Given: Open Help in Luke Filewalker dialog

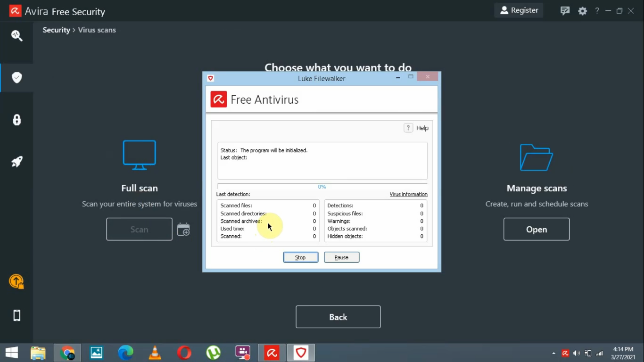Looking at the screenshot, I should [417, 128].
